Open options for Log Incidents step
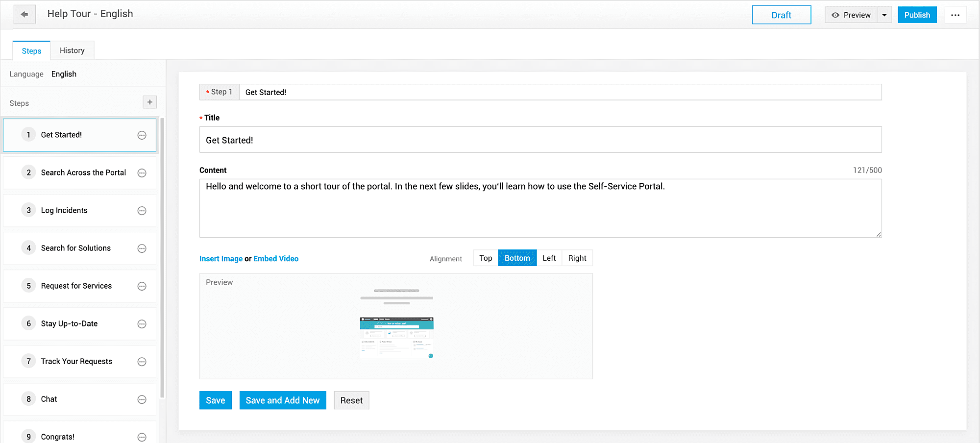The height and width of the screenshot is (443, 980). (x=142, y=211)
